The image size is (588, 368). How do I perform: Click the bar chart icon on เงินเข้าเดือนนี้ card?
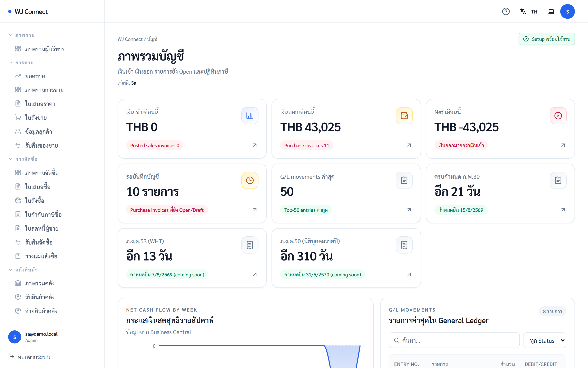pyautogui.click(x=250, y=116)
